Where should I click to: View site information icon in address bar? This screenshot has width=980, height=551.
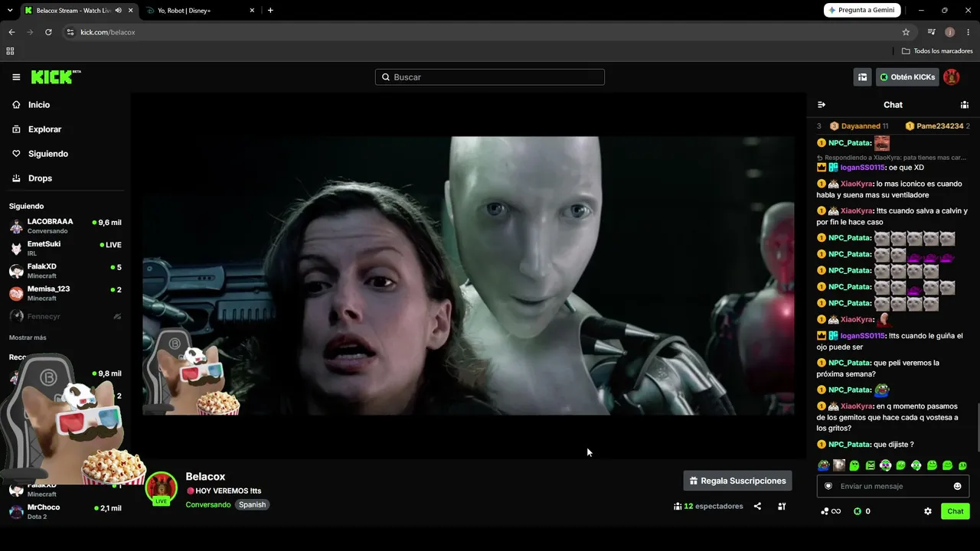70,32
